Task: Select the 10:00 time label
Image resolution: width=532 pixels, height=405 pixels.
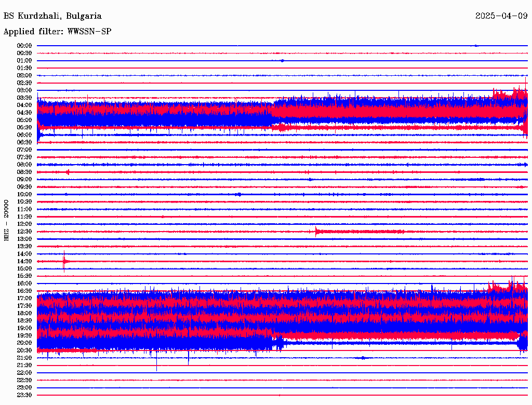Action: tap(24, 194)
